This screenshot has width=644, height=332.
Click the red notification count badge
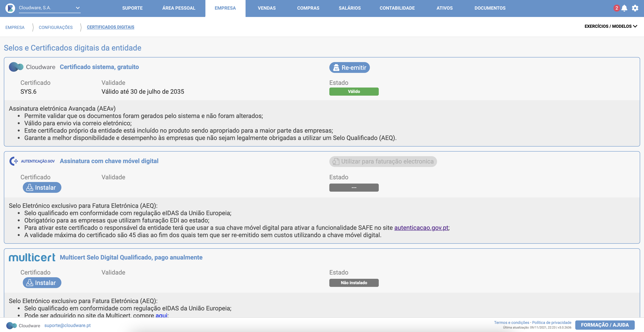(617, 8)
